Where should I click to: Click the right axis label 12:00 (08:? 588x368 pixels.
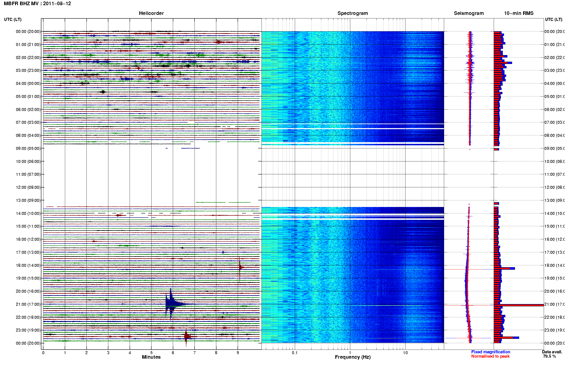click(x=555, y=187)
